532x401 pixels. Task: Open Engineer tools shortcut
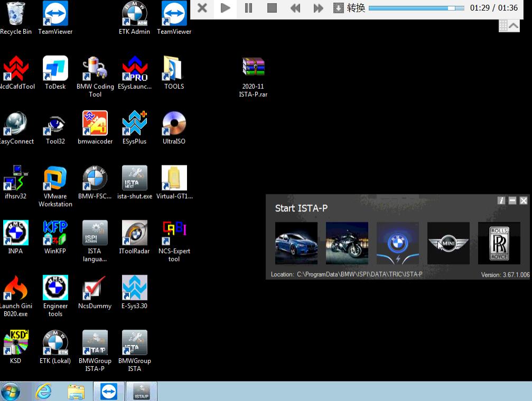(55, 296)
